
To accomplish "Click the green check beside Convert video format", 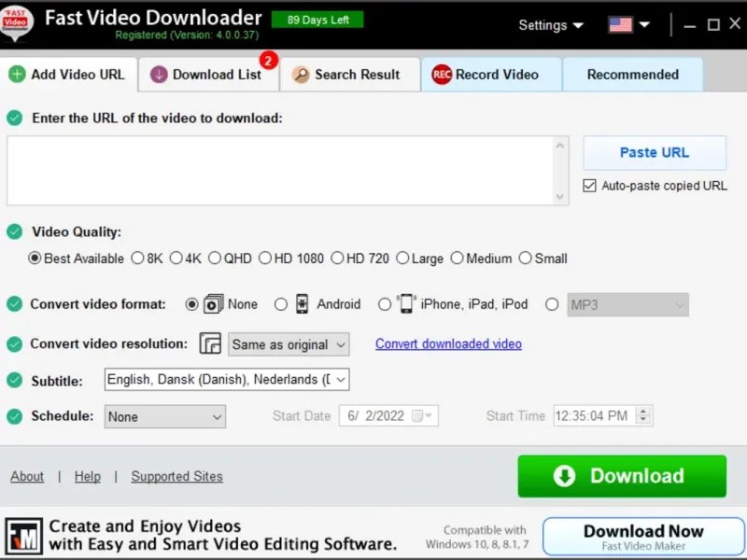I will pos(15,304).
